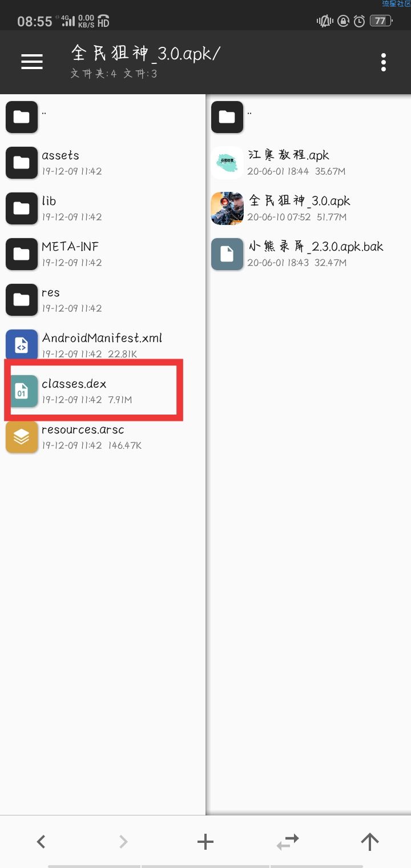Tap the 全民狙神_3.0.apk/ path title
The height and width of the screenshot is (868, 411).
pyautogui.click(x=146, y=53)
